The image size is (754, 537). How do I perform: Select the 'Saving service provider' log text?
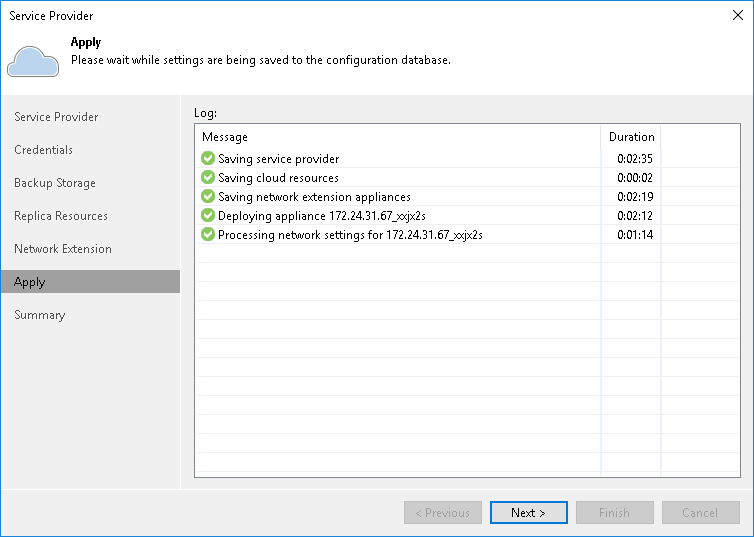coord(278,159)
